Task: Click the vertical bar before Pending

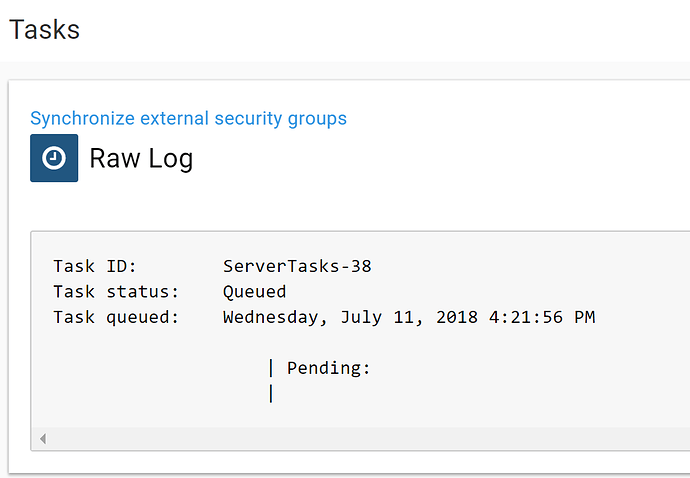Action: tap(271, 368)
